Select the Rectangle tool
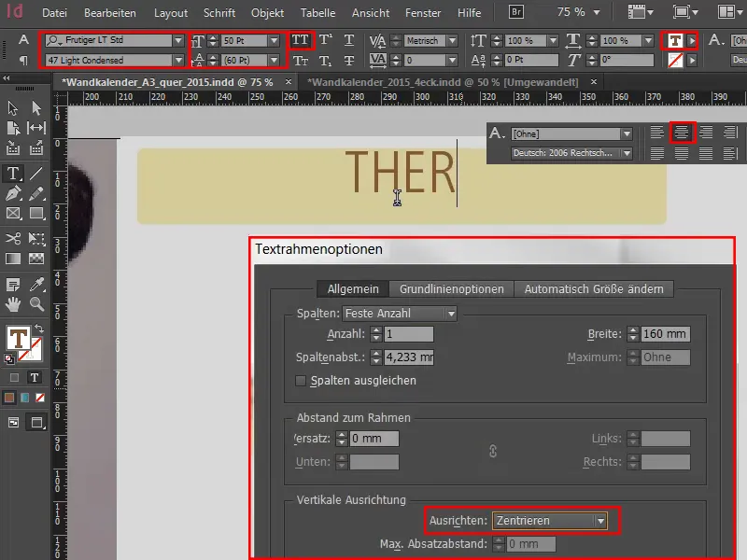 36,213
